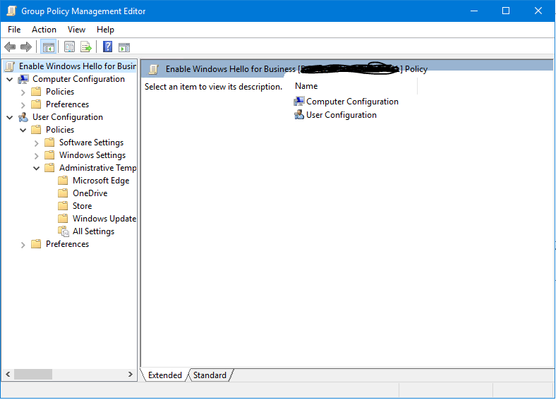Image resolution: width=556 pixels, height=400 pixels.
Task: Select OneDrive in the tree
Action: coord(90,193)
